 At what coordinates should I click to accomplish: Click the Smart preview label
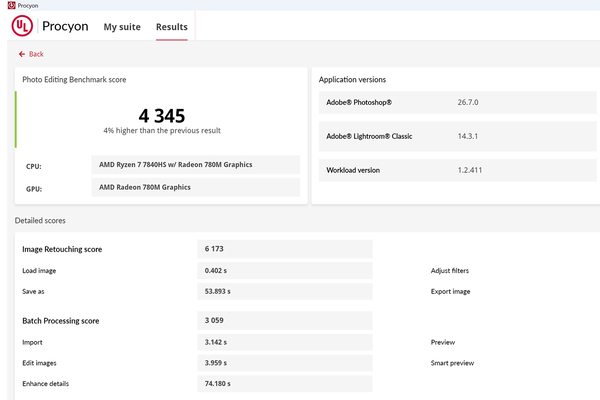[x=451, y=362]
